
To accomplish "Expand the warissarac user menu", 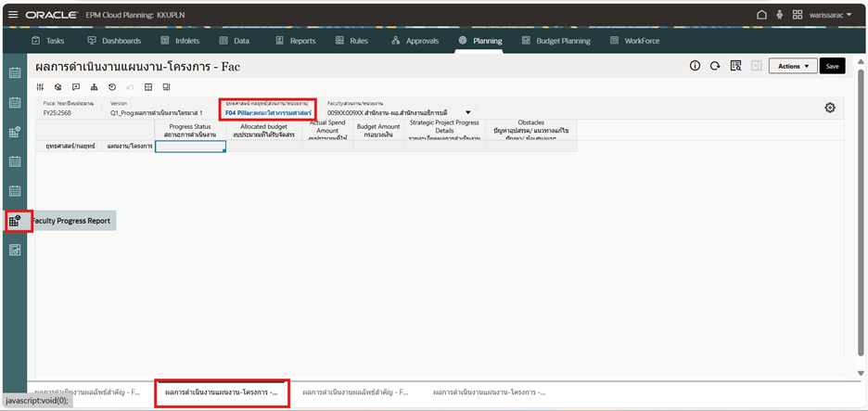I will click(830, 15).
